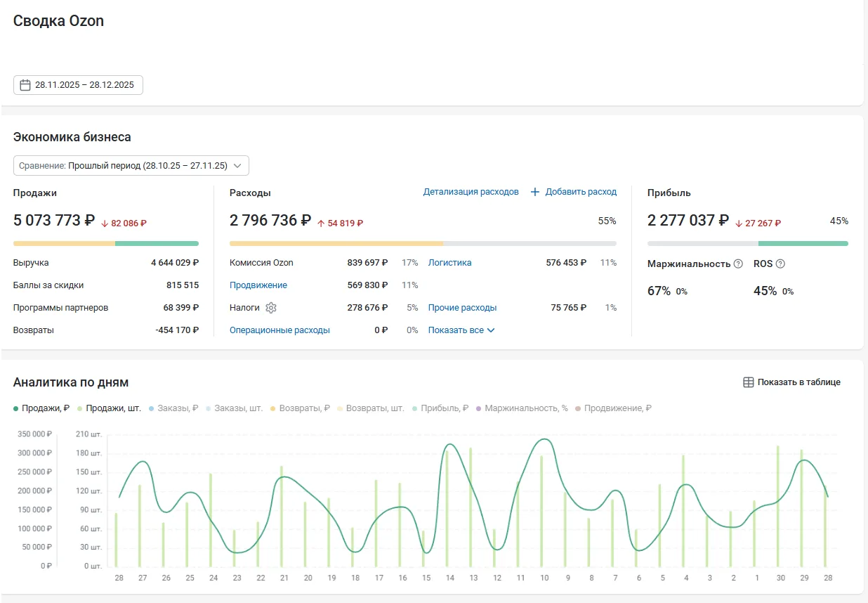Open the Логистика expense link
The image size is (868, 603).
tap(450, 263)
